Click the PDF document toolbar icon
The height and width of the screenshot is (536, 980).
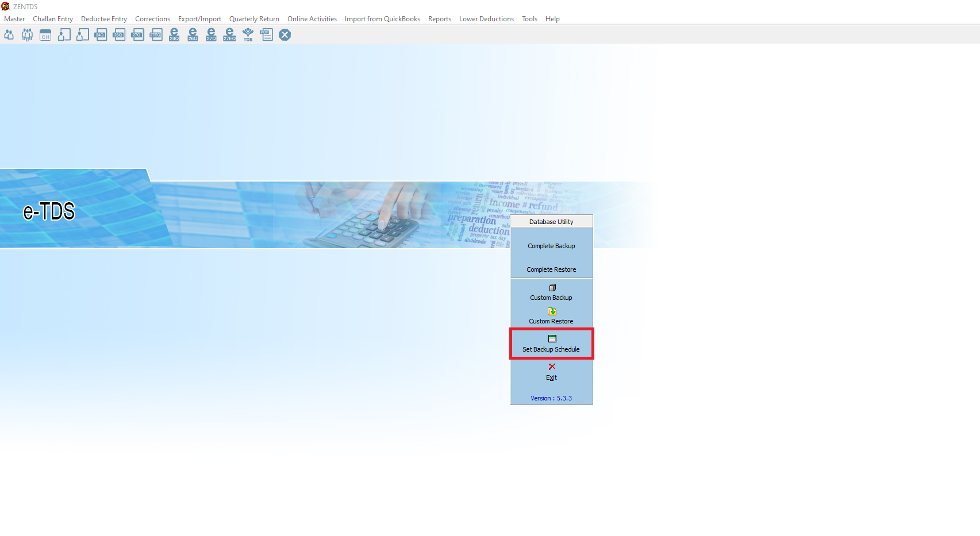pyautogui.click(x=266, y=35)
